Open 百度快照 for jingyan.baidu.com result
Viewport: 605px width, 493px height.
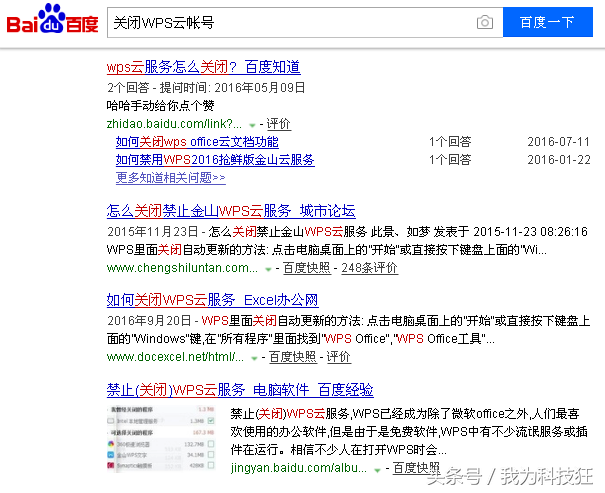click(x=416, y=468)
